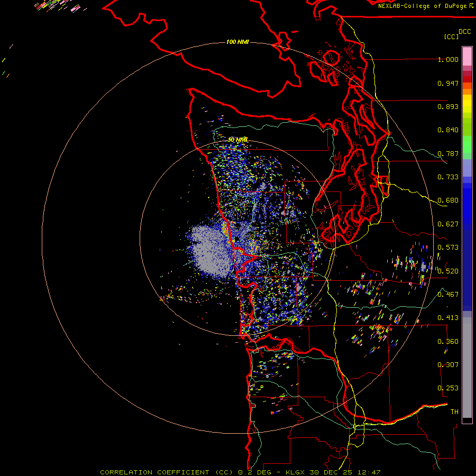Select the 0.893 legend value
This screenshot has height=476, width=476.
click(448, 106)
